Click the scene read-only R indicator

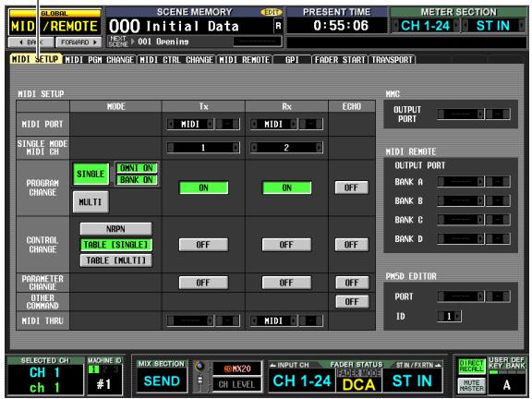(278, 26)
